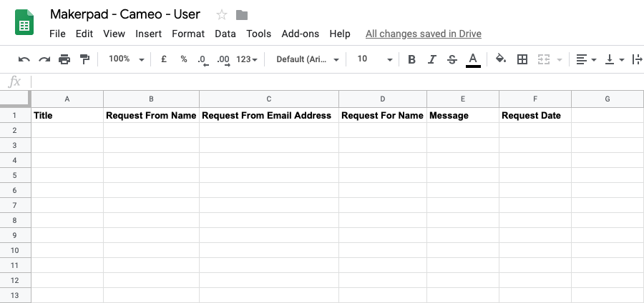Open the Add-ons menu
Viewport: 644px width, 303px height.
(x=300, y=34)
